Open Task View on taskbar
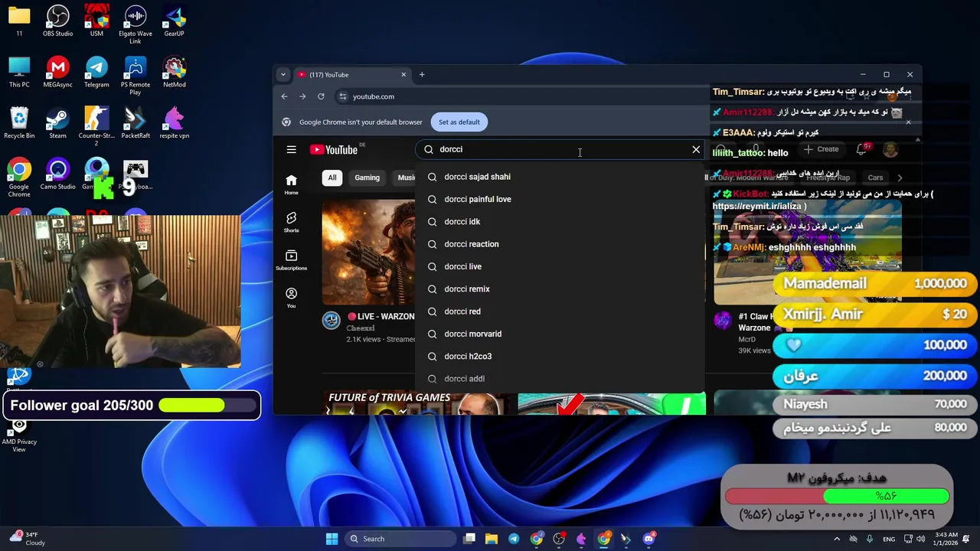This screenshot has height=551, width=980. tap(469, 539)
